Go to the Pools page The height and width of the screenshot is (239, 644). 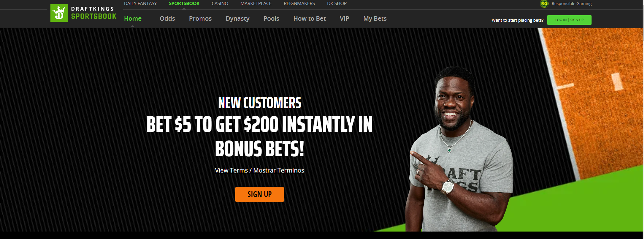point(271,19)
